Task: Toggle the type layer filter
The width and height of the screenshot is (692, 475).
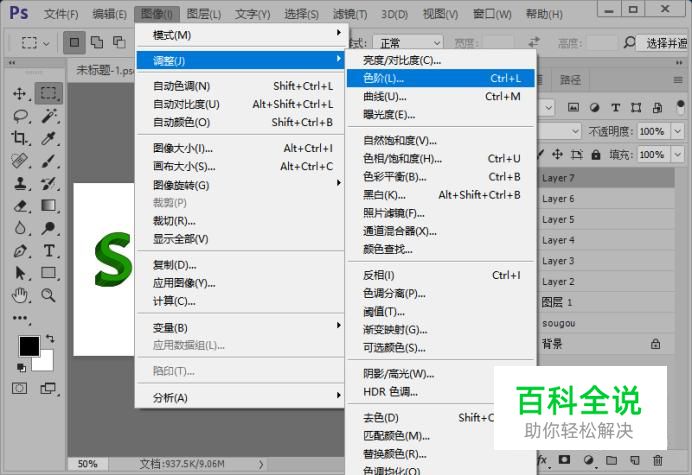Action: (616, 107)
